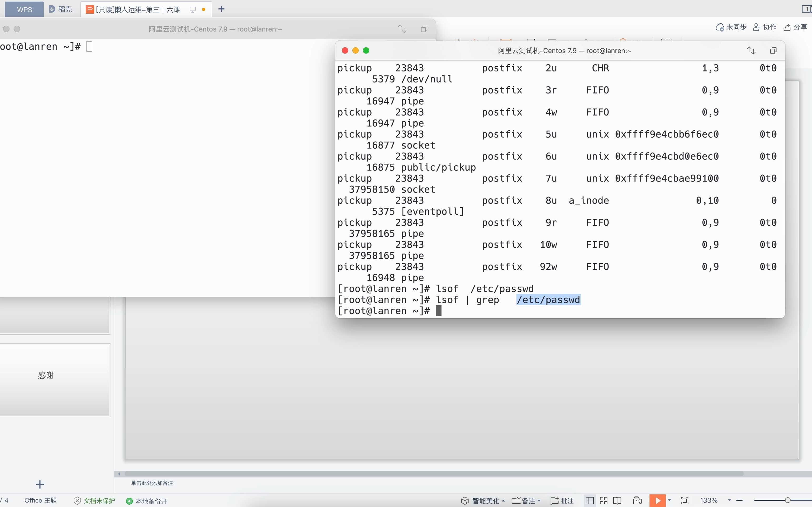
Task: Click 未同步 cloud sync status
Action: 731,27
